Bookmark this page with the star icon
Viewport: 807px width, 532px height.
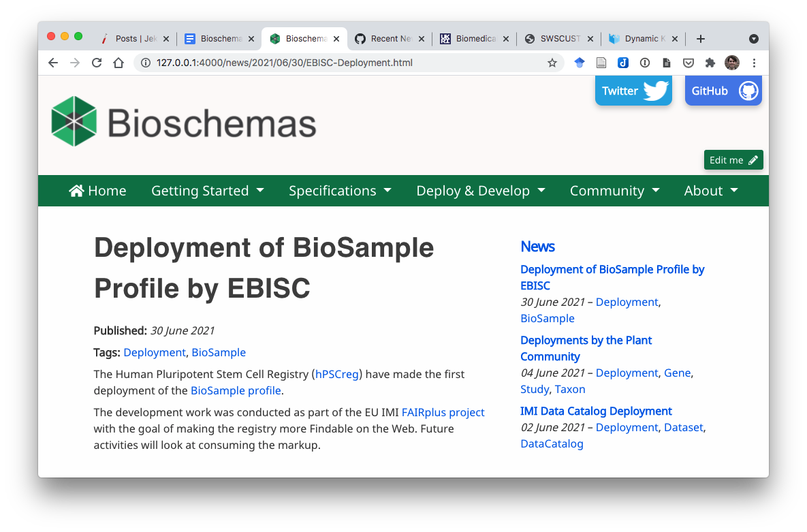[552, 63]
